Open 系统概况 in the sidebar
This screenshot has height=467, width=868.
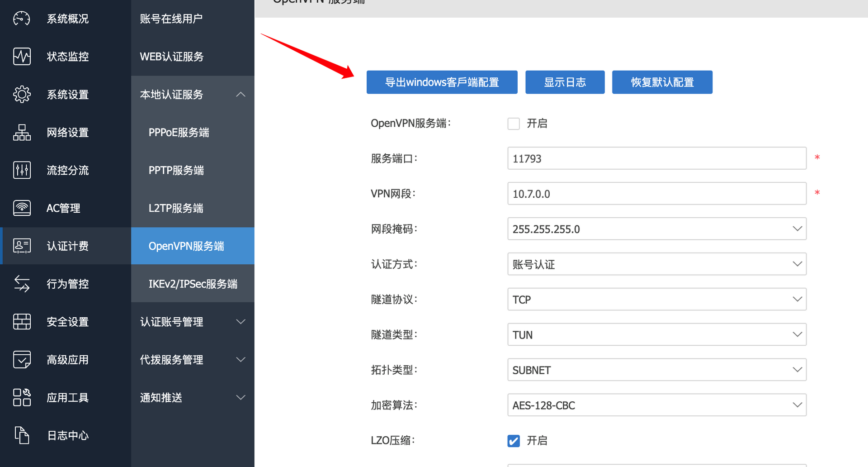coord(66,19)
